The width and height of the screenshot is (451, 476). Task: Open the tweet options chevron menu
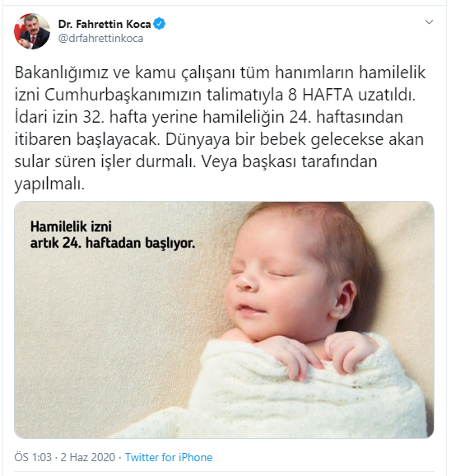click(x=429, y=22)
